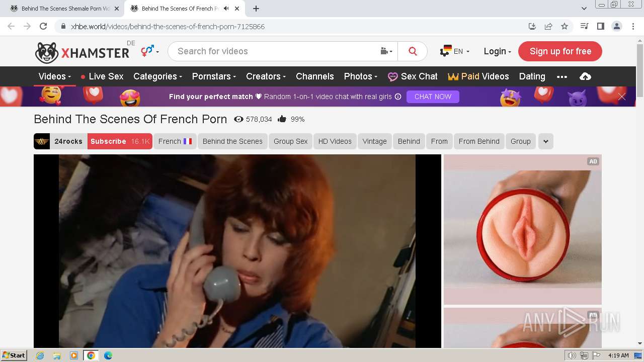This screenshot has width=644, height=362.
Task: Open the orientation selector icon dropdown
Action: [150, 51]
